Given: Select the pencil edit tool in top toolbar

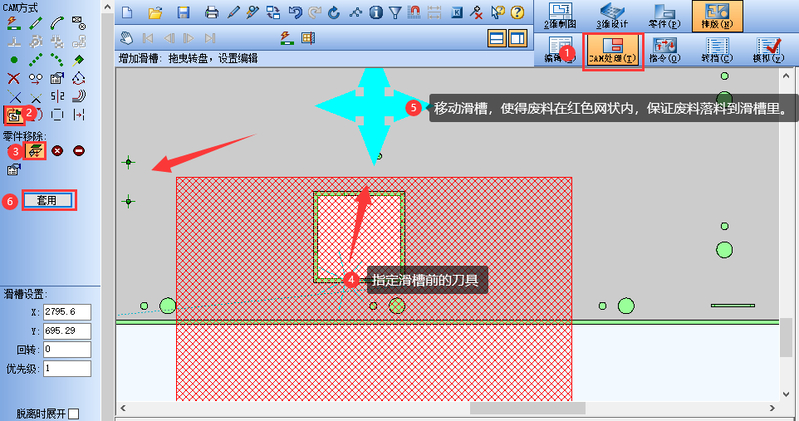Looking at the screenshot, I should 233,13.
